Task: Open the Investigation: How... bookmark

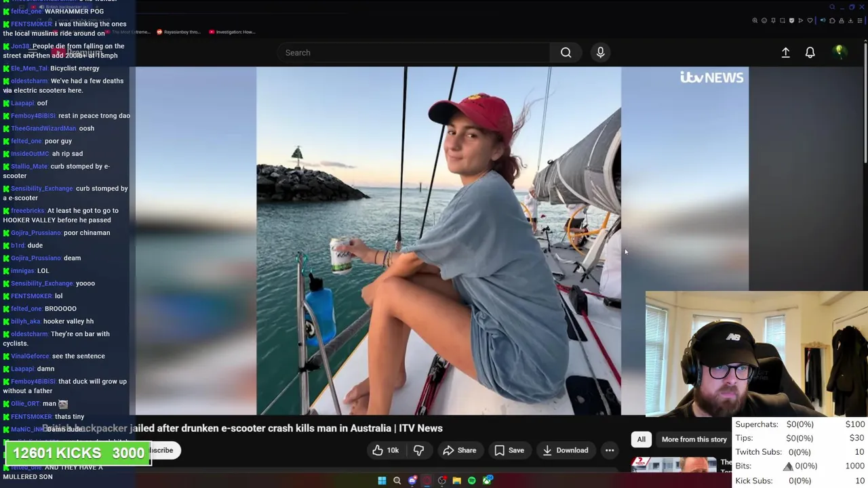Action: coord(231,32)
